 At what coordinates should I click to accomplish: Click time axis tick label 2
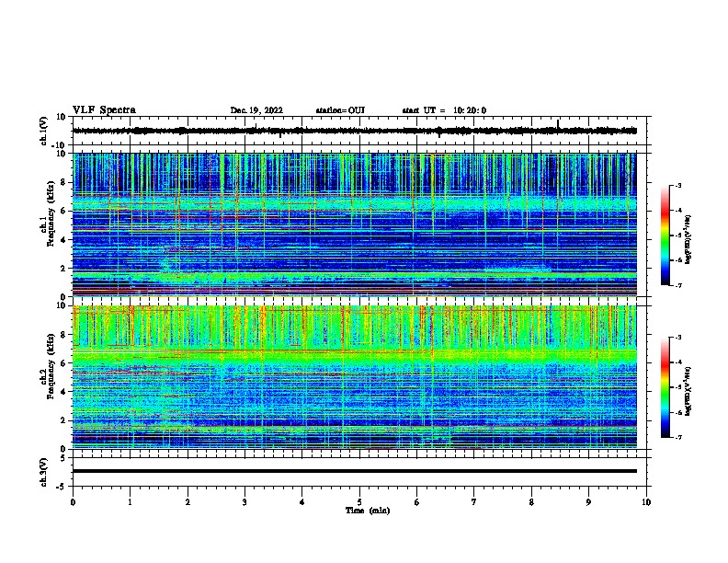[x=188, y=502]
